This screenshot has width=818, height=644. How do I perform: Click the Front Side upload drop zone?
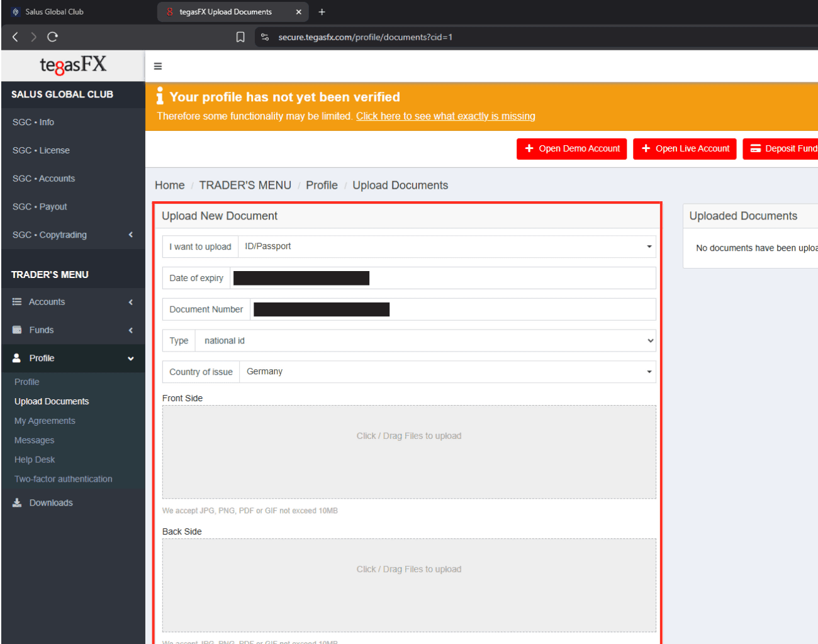coord(409,452)
